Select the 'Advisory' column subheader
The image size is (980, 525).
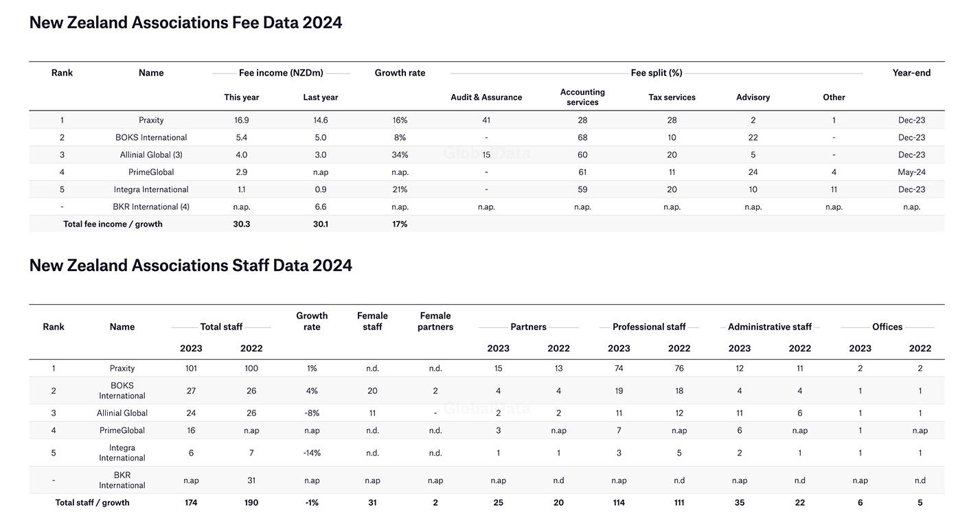point(753,97)
